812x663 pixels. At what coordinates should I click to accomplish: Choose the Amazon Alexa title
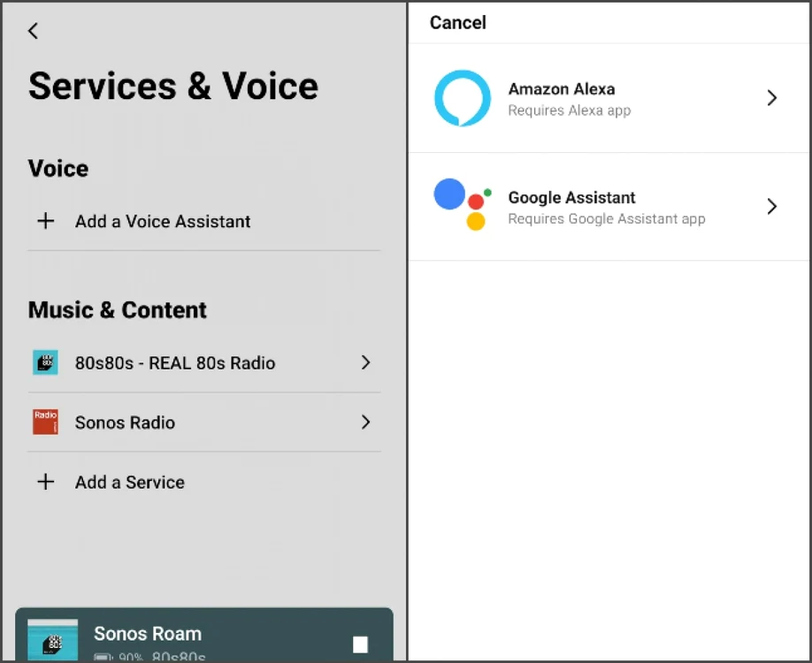(x=562, y=89)
